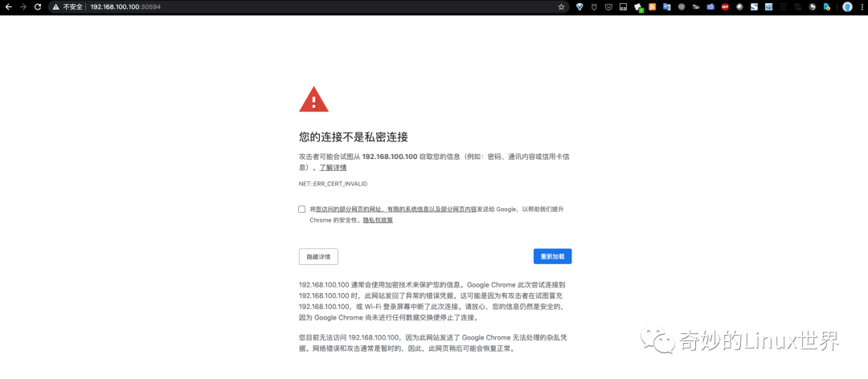Open the red ABP Adblock Plus extension

click(x=725, y=7)
